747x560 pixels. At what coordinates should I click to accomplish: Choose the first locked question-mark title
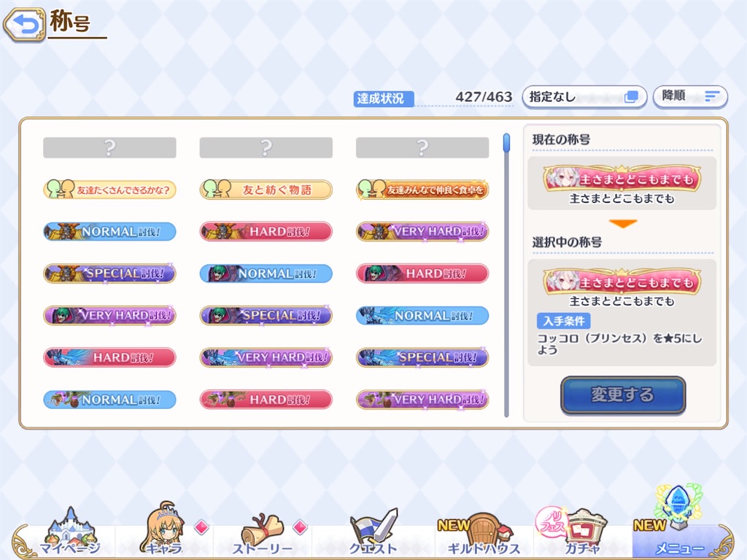pos(109,147)
